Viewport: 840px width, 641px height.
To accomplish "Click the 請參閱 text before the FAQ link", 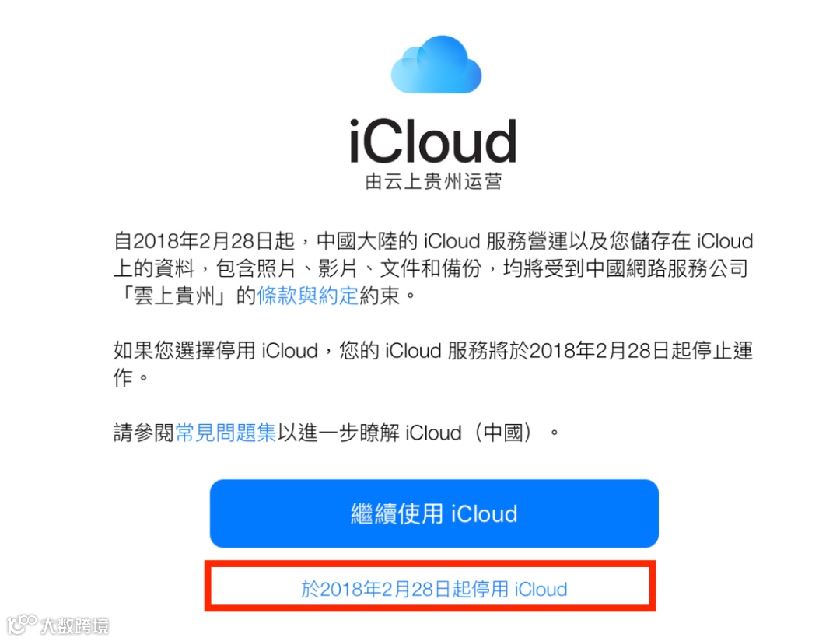I will pos(144,433).
